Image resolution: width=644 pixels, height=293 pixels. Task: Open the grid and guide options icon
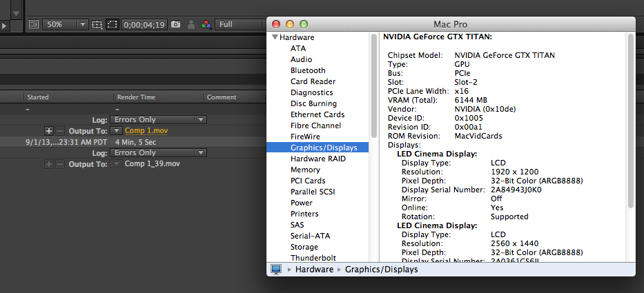97,24
